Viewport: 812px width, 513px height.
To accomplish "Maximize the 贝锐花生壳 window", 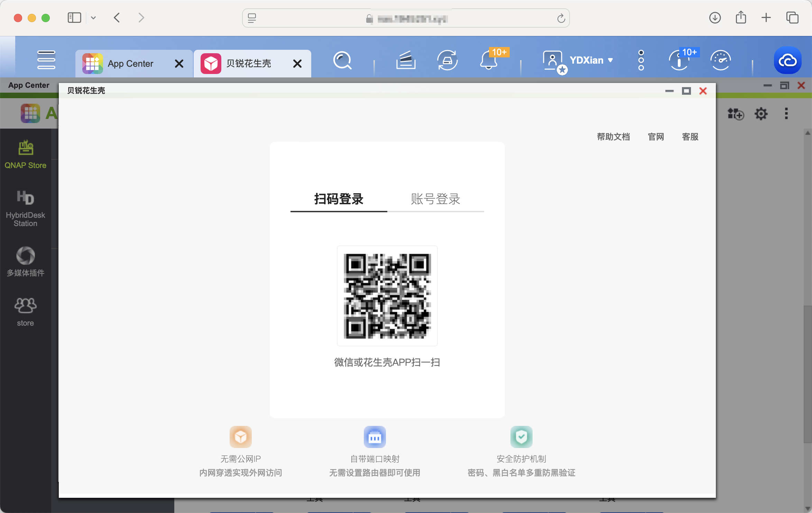I will click(686, 91).
